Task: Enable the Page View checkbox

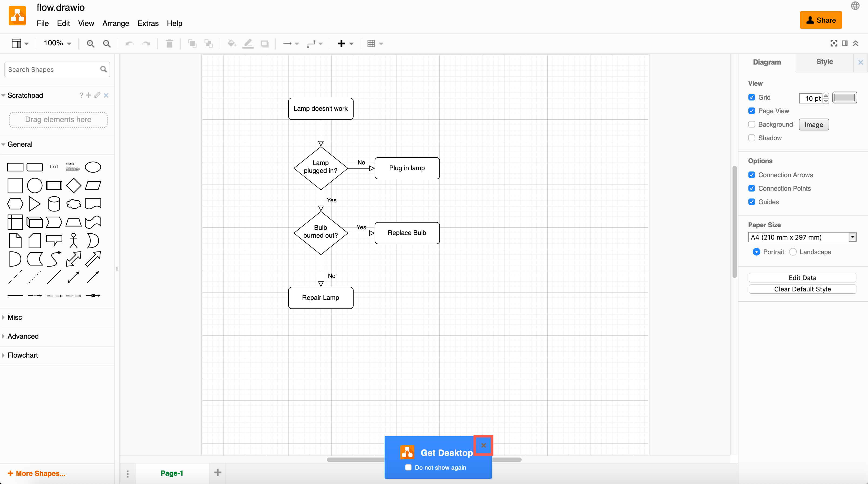Action: tap(752, 110)
